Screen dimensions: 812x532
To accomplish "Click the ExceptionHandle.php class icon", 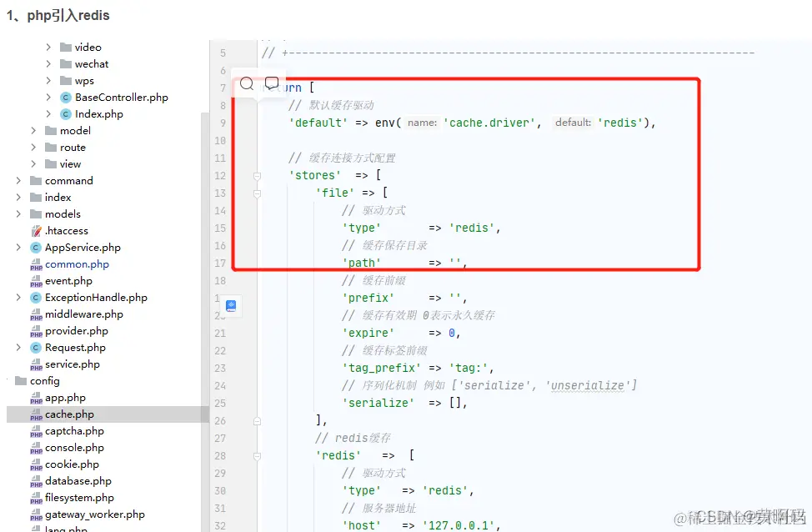I will click(36, 298).
